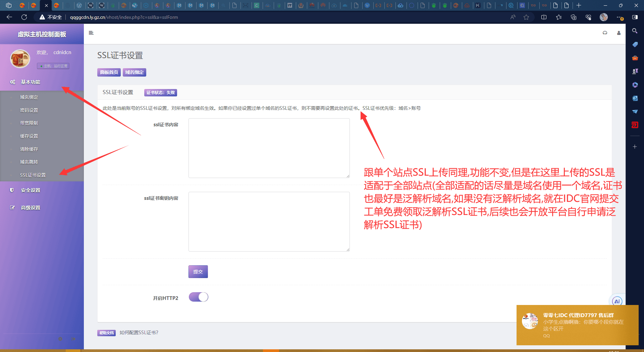Image resolution: width=644 pixels, height=352 pixels.
Task: Open the Outlook icon in Edge sidebar
Action: (x=635, y=98)
